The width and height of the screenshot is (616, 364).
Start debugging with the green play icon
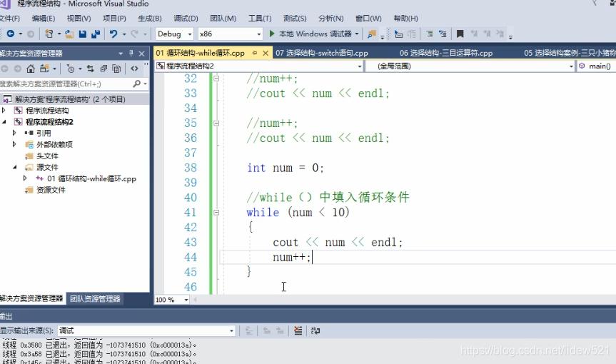click(271, 34)
